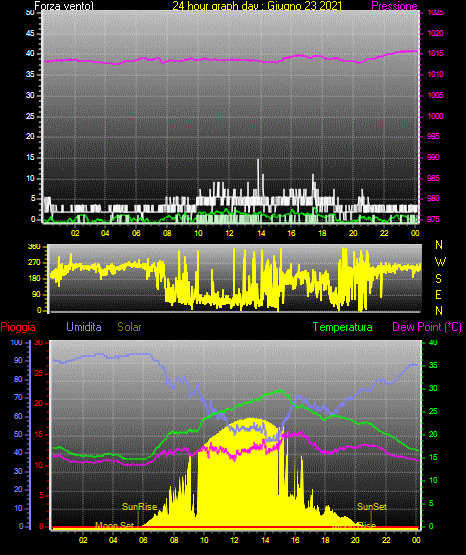This screenshot has width=466, height=555.
Task: Click the 'SunSet' marker label
Action: coord(372,507)
